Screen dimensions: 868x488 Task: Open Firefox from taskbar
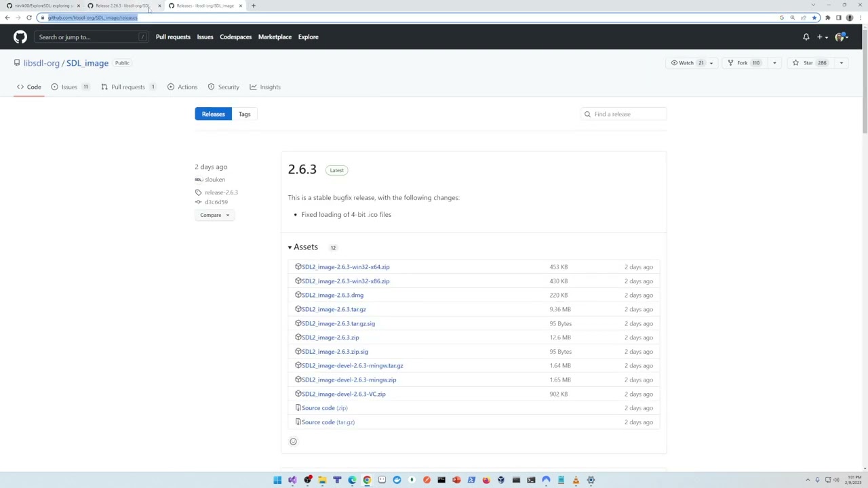[x=486, y=480]
